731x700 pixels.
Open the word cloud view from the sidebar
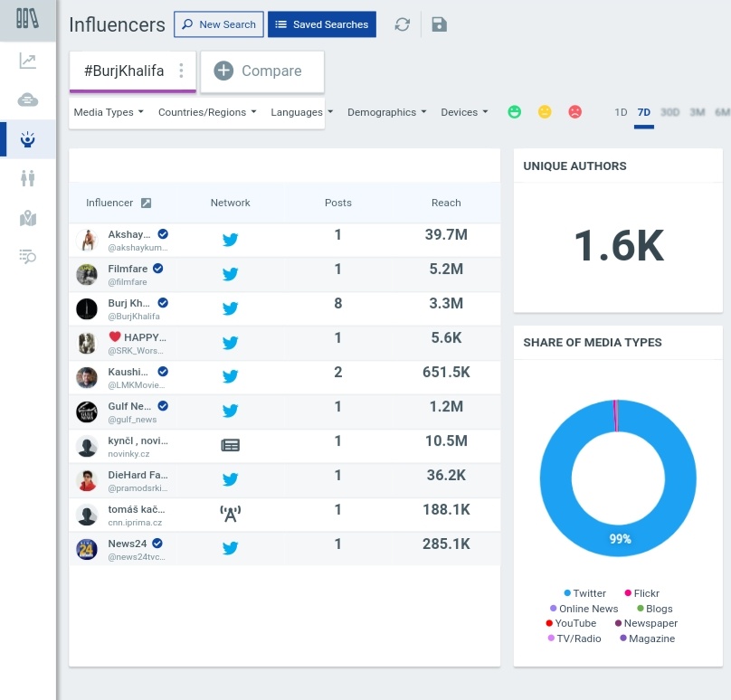point(27,101)
